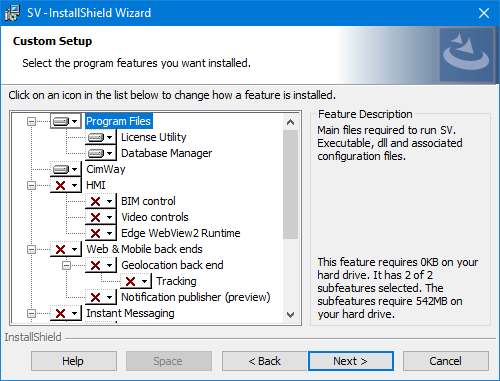500x381 pixels.
Task: Select the BIM control feature label
Action: pos(148,201)
